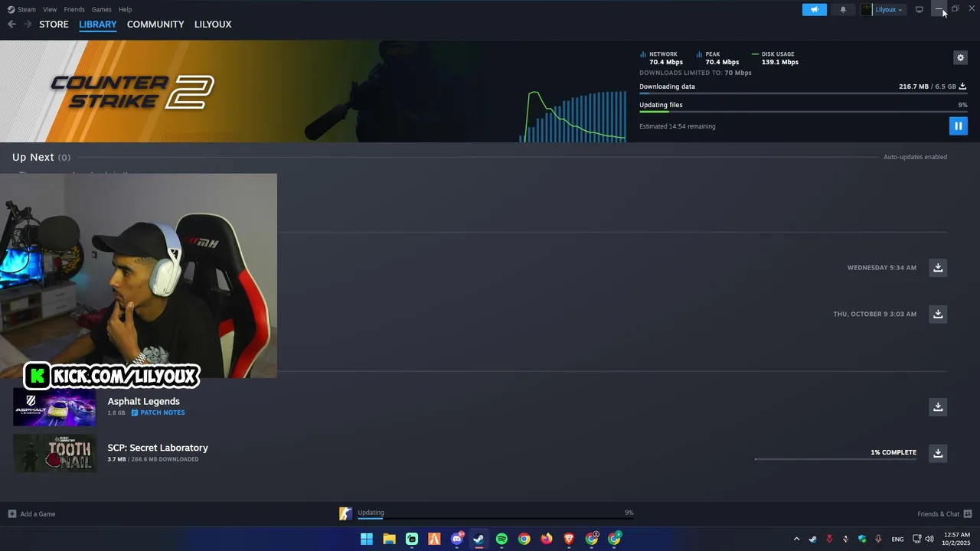Image resolution: width=980 pixels, height=551 pixels.
Task: Enter Big Picture mode via monitor icon
Action: [x=920, y=9]
